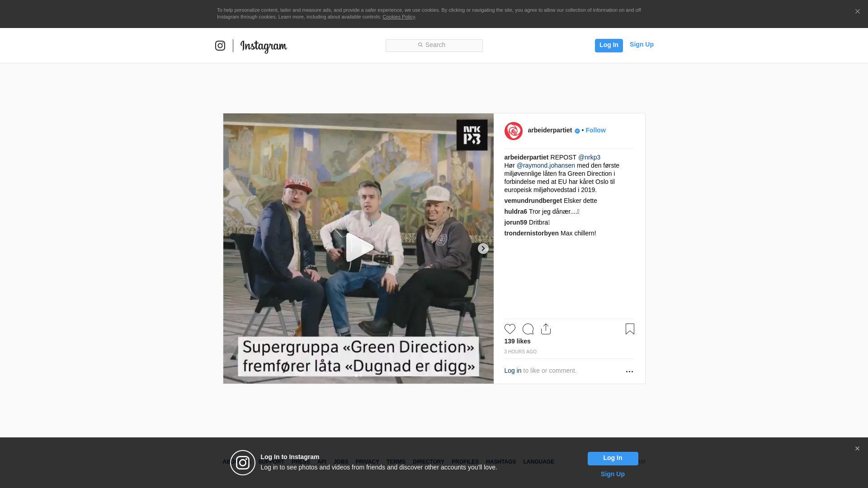Click the Log In button in bottom banner

click(613, 458)
